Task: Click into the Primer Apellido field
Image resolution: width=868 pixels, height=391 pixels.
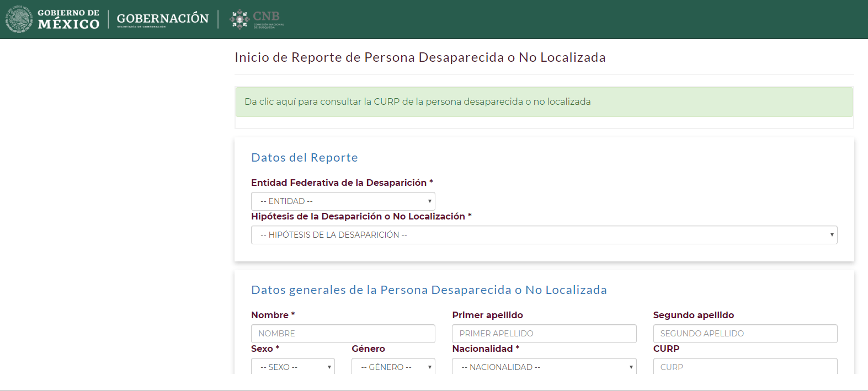Action: tap(544, 334)
